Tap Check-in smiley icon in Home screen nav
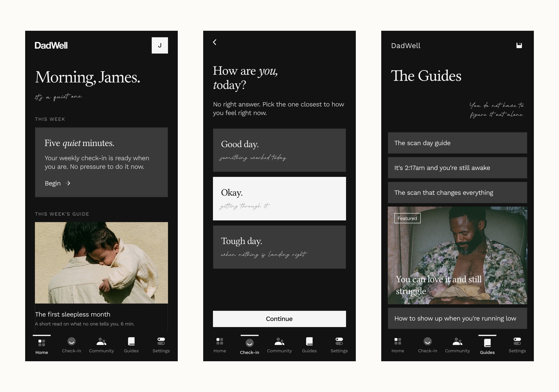This screenshot has height=392, width=559. (72, 341)
